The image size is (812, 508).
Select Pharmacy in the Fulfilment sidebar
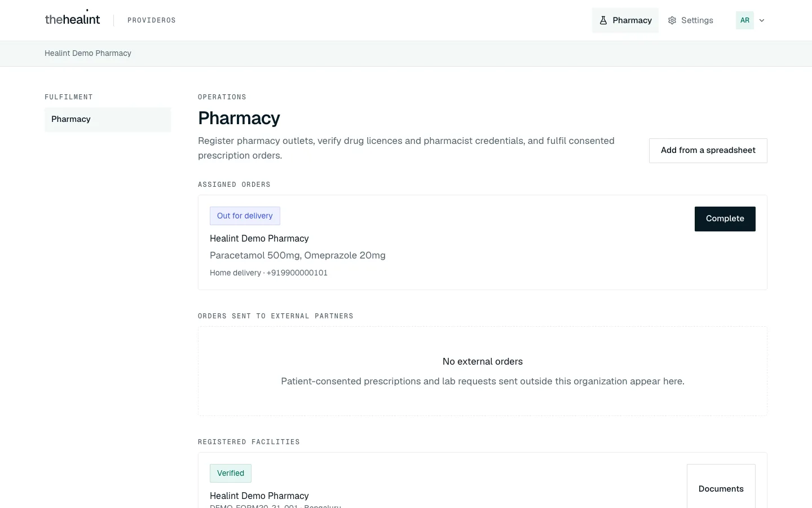click(108, 119)
